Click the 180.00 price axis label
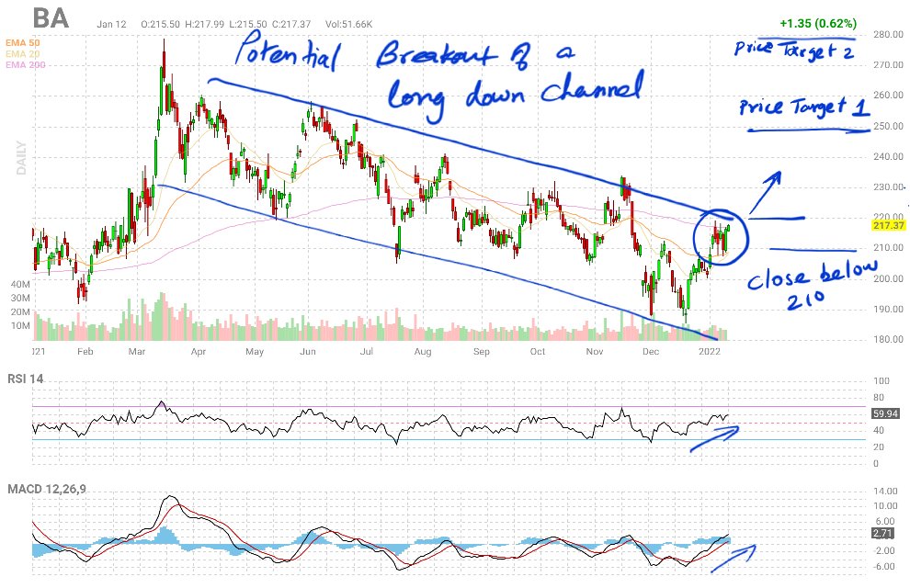Screen dimensions: 910x588 pos(888,339)
